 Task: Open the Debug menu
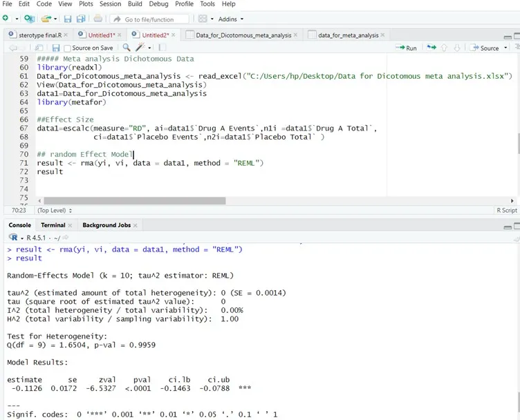[158, 4]
